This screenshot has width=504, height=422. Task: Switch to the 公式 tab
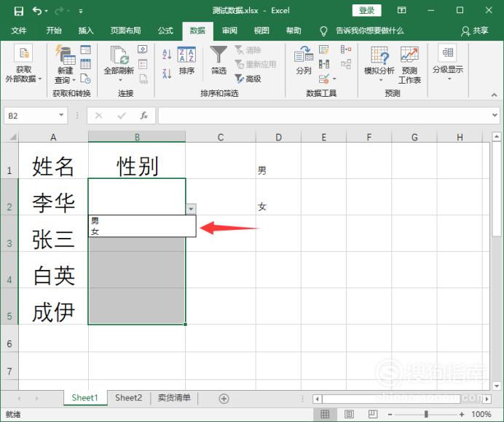[x=165, y=31]
